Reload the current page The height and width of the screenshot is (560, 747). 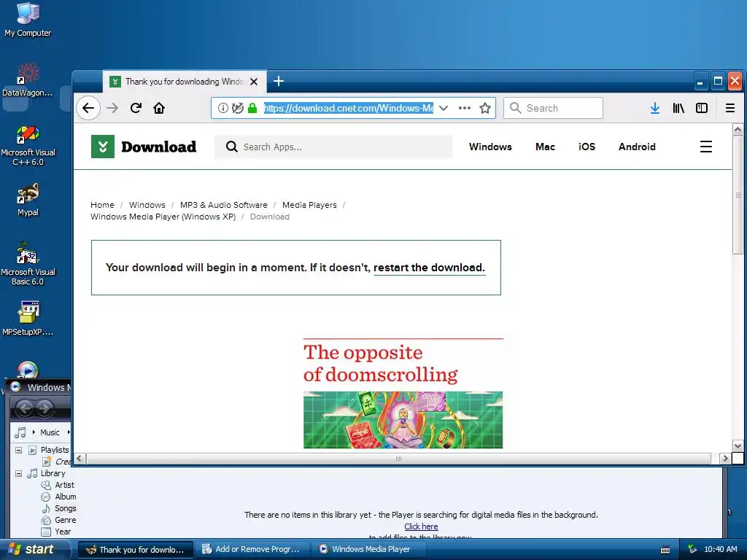[136, 108]
